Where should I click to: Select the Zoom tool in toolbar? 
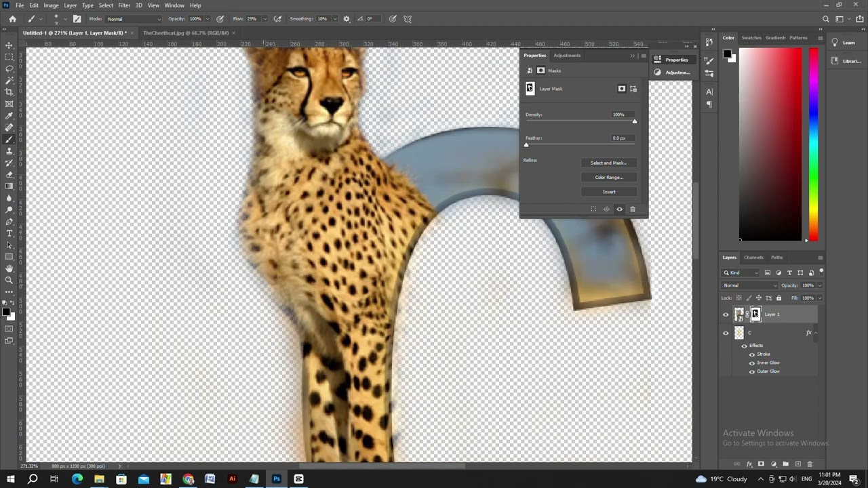pyautogui.click(x=9, y=280)
